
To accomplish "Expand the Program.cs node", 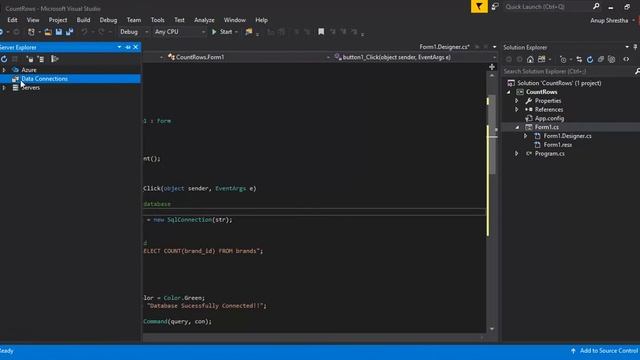I will pos(517,153).
